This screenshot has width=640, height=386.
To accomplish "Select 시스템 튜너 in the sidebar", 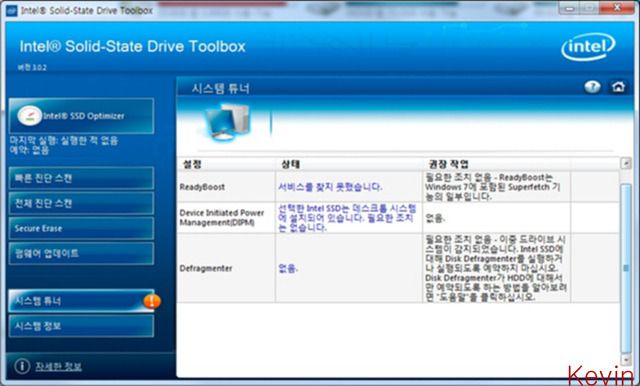I will tap(81, 301).
